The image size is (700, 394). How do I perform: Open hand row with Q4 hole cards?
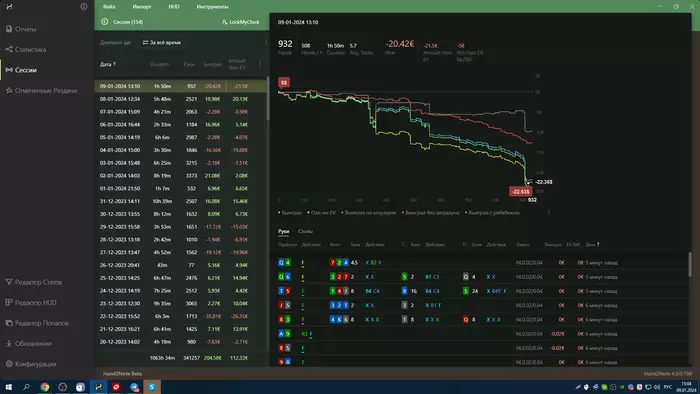click(480, 263)
